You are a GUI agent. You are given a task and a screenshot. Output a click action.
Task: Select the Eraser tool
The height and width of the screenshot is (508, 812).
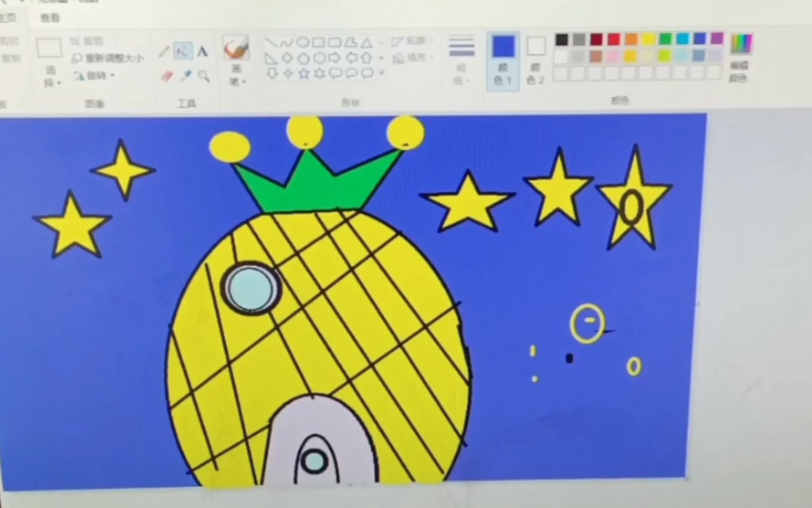point(167,77)
